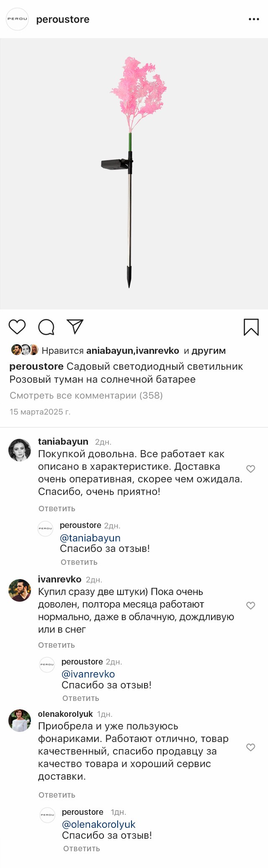The image size is (268, 868).
Task: Reply to taniabayun's comment
Action: point(57,508)
